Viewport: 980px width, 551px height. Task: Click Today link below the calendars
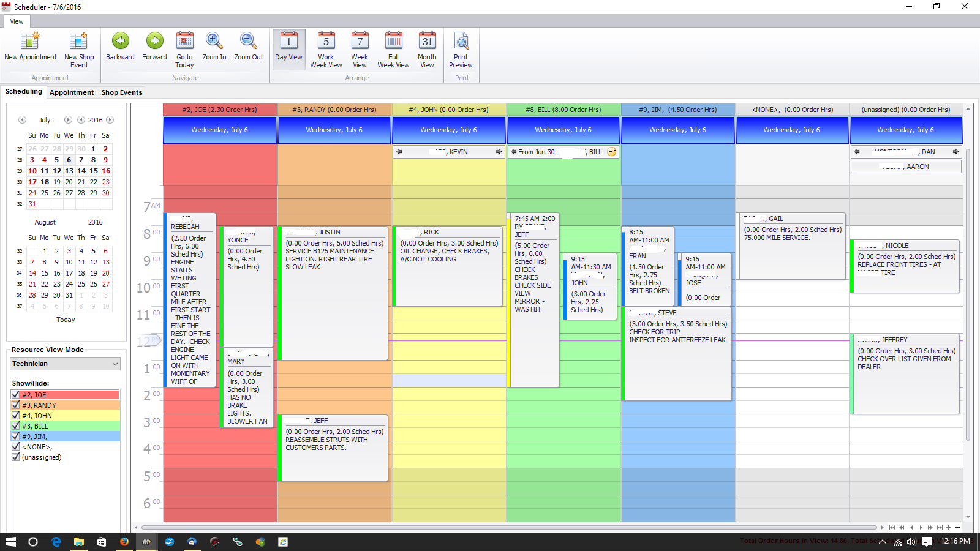[x=66, y=320]
